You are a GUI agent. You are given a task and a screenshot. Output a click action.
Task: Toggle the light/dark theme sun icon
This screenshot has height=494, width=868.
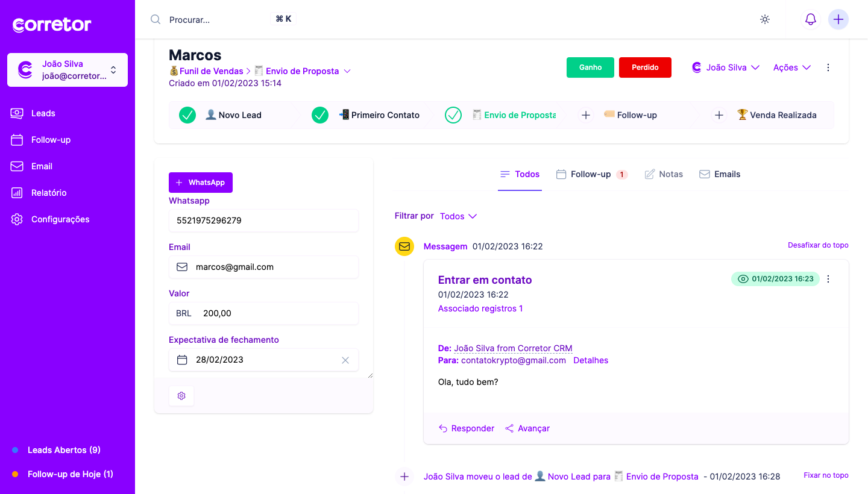pos(765,19)
